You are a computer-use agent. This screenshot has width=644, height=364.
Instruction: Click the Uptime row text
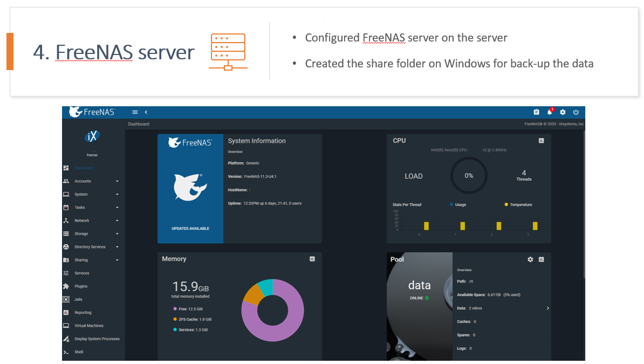coord(264,203)
